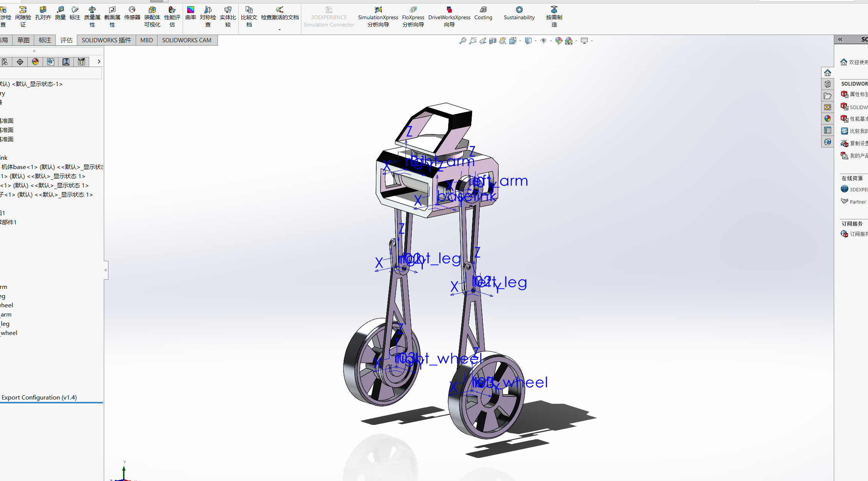Switch to the MBD tab

[146, 40]
